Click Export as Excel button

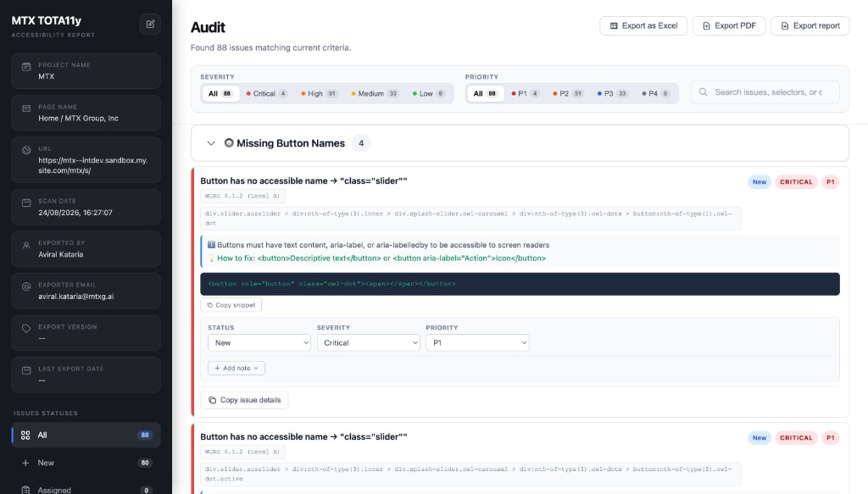[643, 25]
